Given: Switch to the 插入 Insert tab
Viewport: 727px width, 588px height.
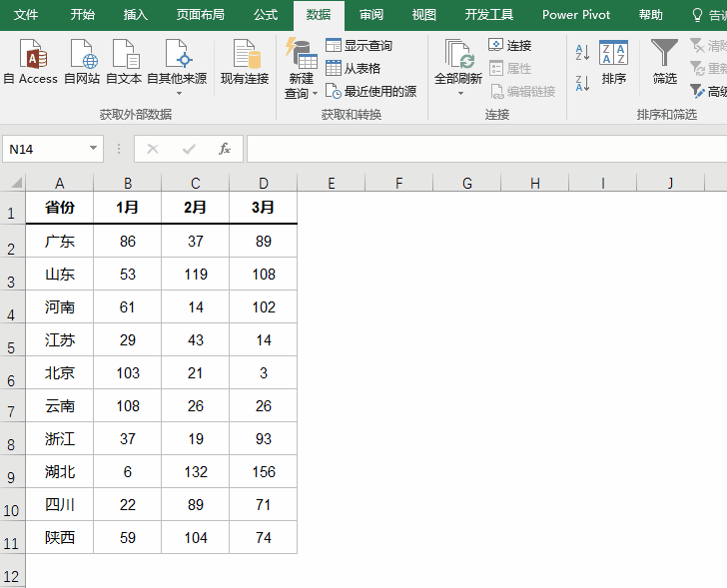Looking at the screenshot, I should [x=135, y=15].
